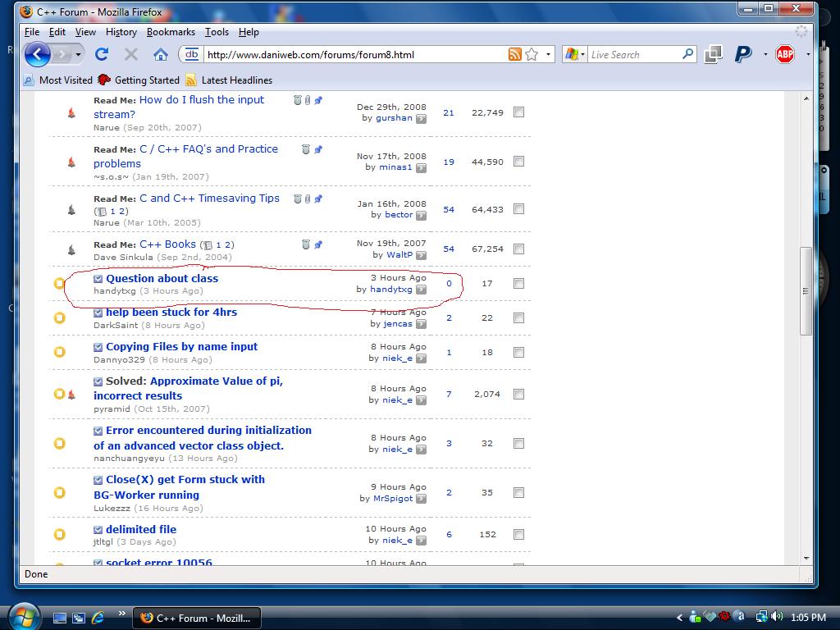Click the overlapping windows toolbar icon

713,54
